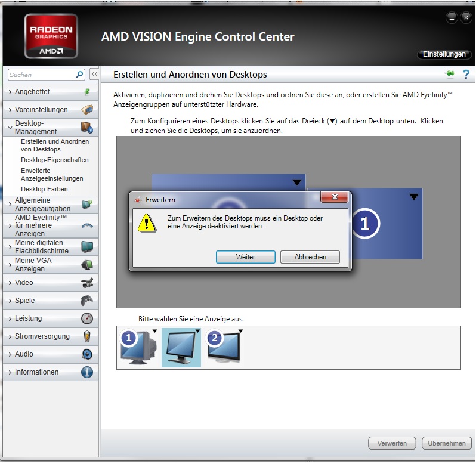Open dropdown arrow on display 2 thumbnail
Viewport: 476px width, 464px height.
pyautogui.click(x=240, y=331)
